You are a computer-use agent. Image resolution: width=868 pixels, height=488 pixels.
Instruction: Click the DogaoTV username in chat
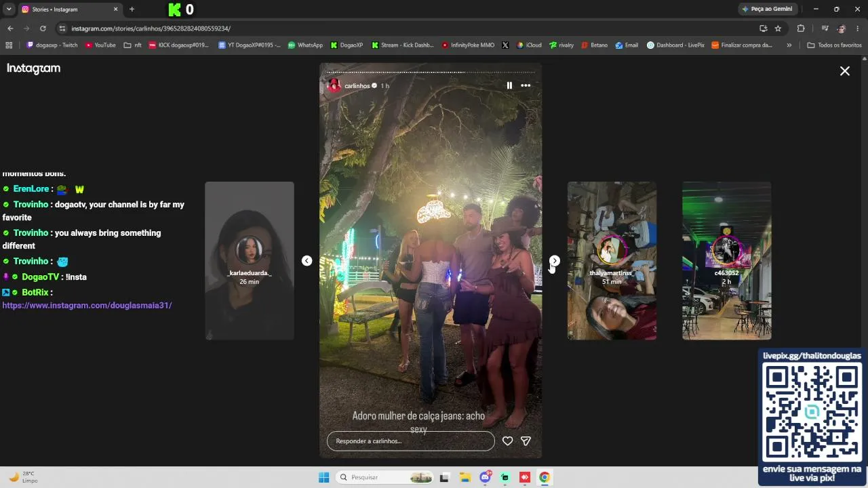41,277
